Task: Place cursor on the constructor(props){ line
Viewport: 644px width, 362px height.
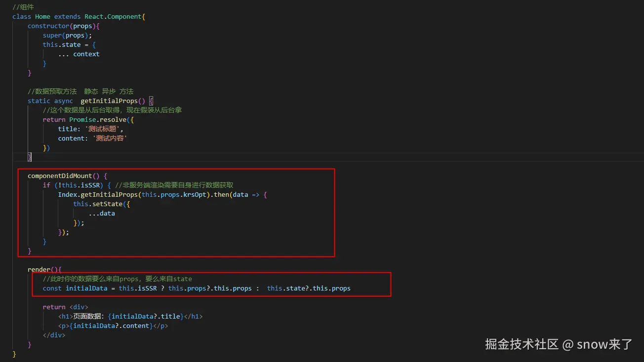Action: (64, 26)
